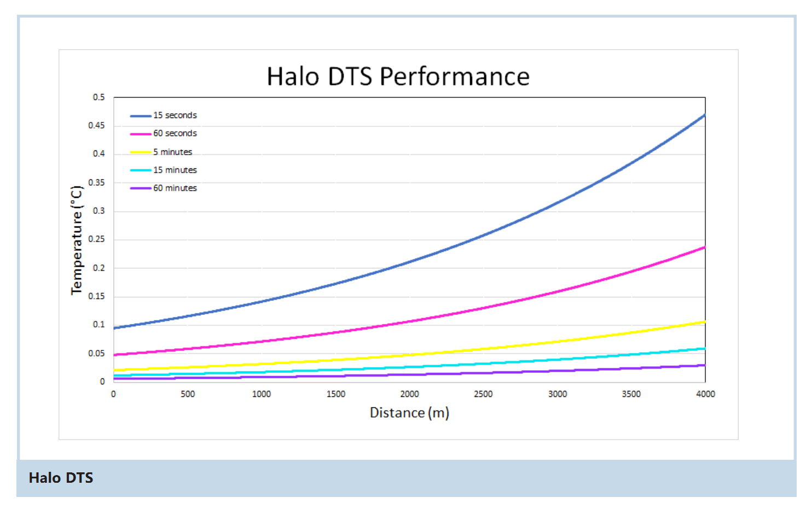Click the 0.5 value on the temperature axis

pyautogui.click(x=98, y=97)
